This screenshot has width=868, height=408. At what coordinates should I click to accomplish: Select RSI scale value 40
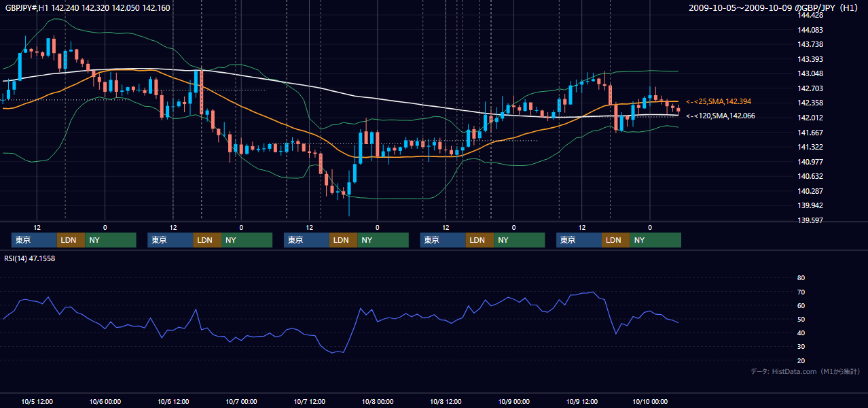point(801,333)
